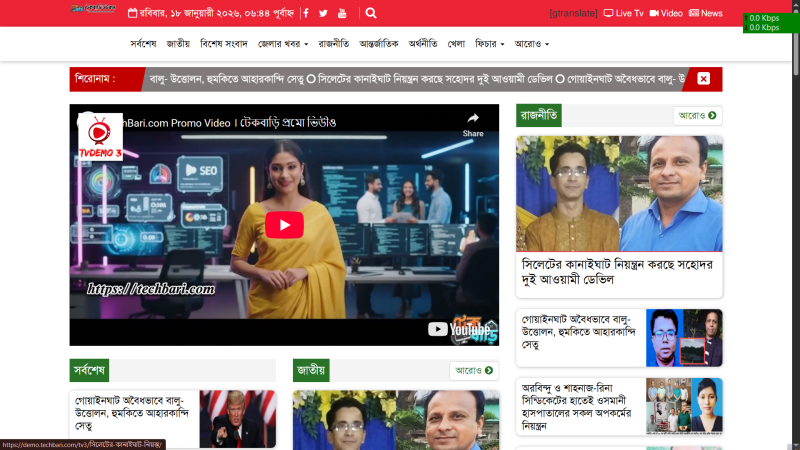Open Video link in top bar
The height and width of the screenshot is (450, 800).
[666, 13]
